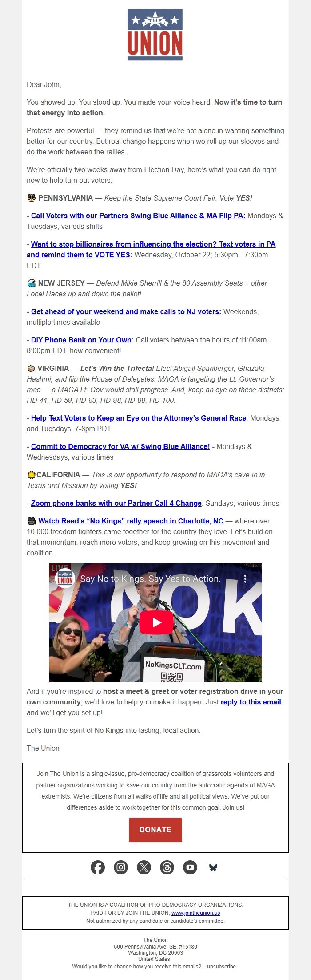Open Commit to Democracy for VA link
This screenshot has width=311, height=980.
120,446
